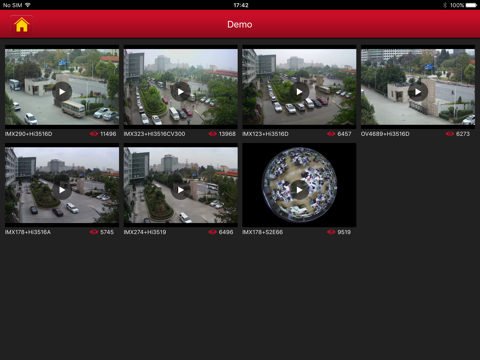480x360 pixels.
Task: Tap the battery indicator in status bar
Action: (471, 5)
